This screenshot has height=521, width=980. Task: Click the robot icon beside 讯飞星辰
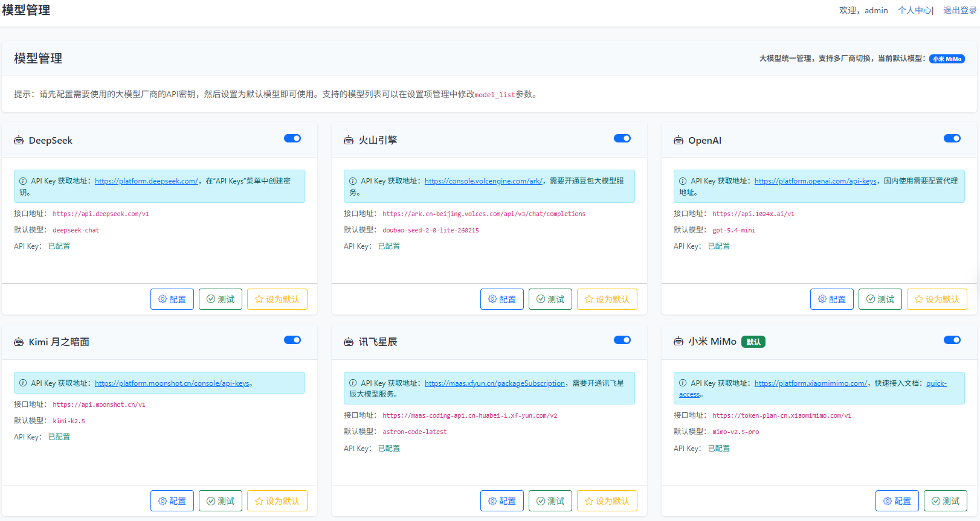(349, 342)
